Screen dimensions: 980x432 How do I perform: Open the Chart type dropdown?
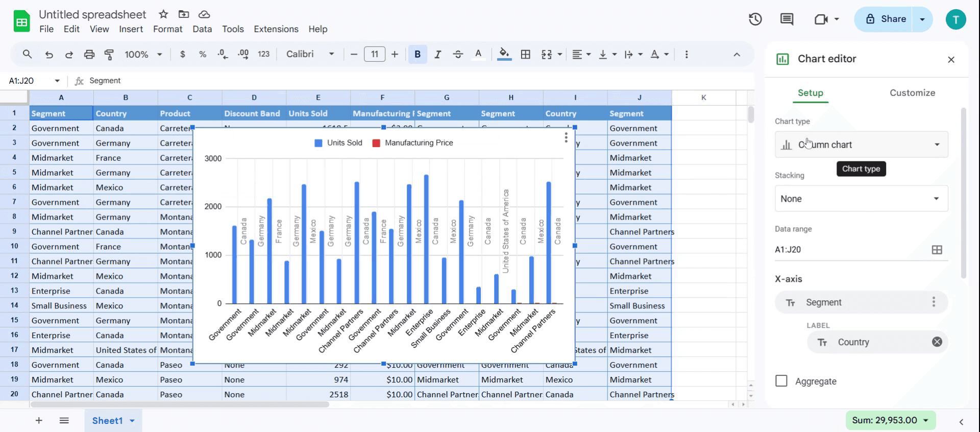(861, 145)
